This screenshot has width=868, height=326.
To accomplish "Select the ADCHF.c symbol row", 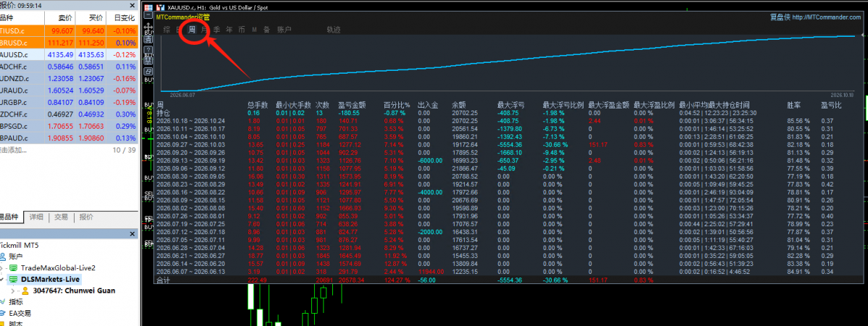I will 69,67.
